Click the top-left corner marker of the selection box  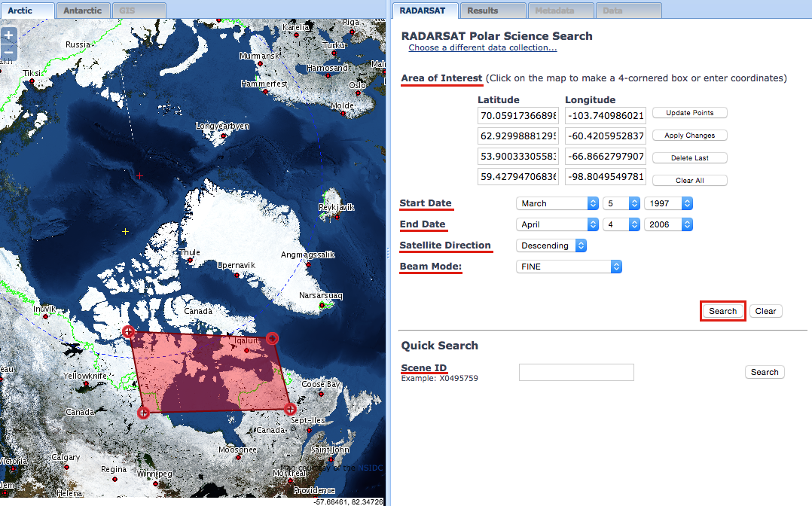coord(128,331)
